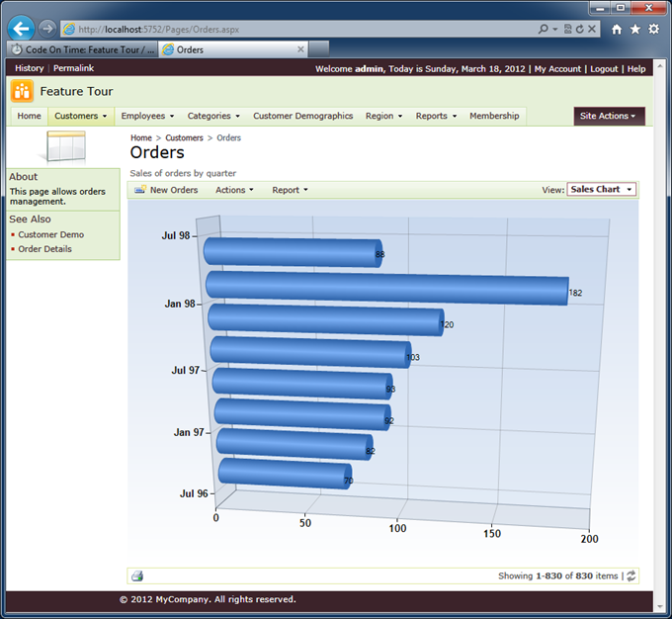Close the Orders browser tab
The image size is (672, 619).
pos(300,49)
